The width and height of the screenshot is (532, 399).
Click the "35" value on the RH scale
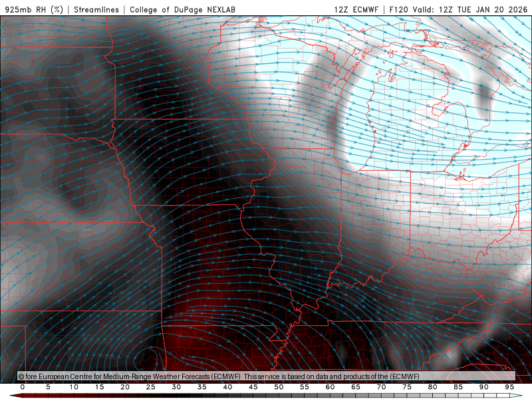pyautogui.click(x=202, y=387)
